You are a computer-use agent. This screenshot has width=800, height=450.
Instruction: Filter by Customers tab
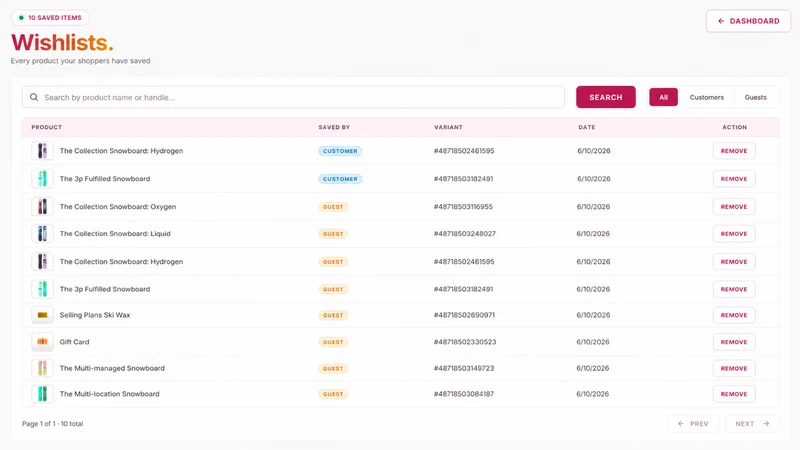click(707, 97)
